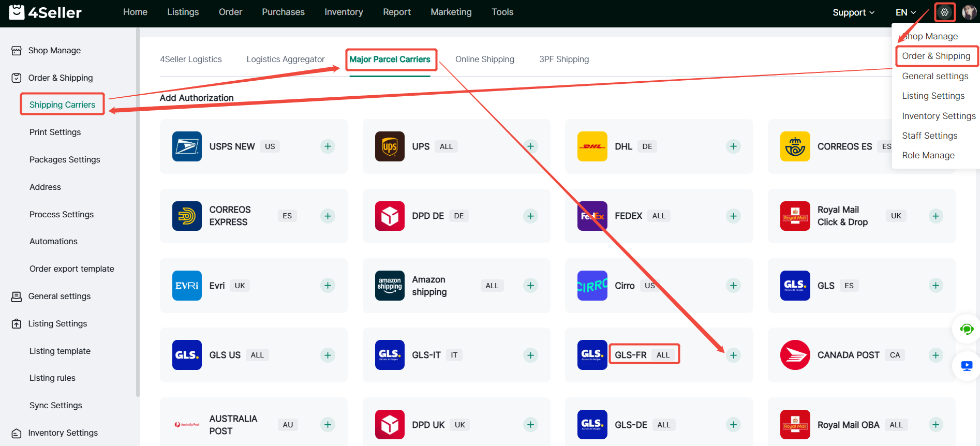Add FEDEX carrier authorization plus

point(733,216)
